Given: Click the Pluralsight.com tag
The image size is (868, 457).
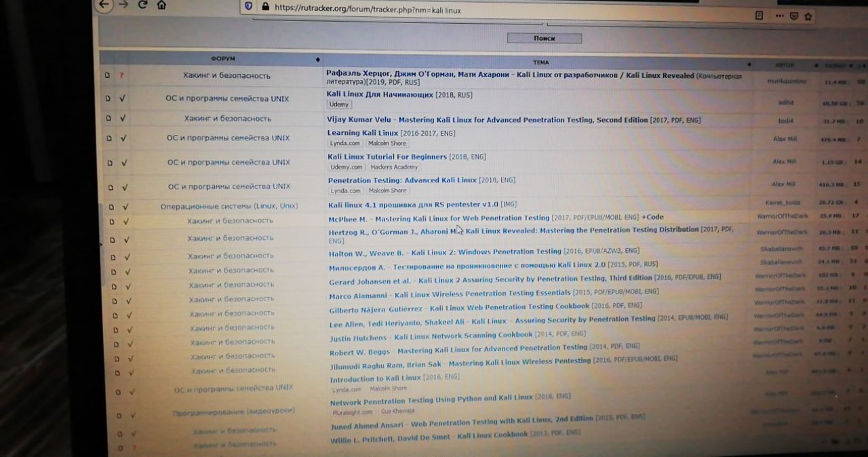Looking at the screenshot, I should 353,412.
